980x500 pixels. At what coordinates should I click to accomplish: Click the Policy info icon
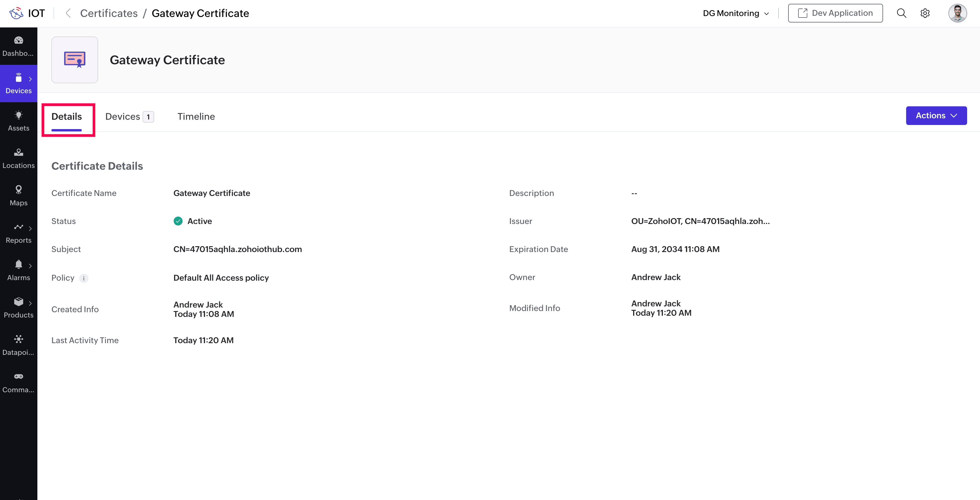point(84,278)
